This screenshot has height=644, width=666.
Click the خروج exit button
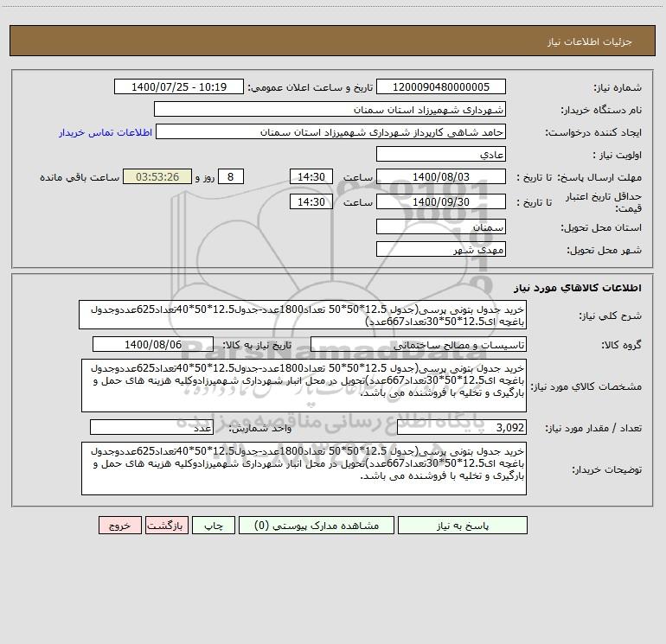pos(119,525)
